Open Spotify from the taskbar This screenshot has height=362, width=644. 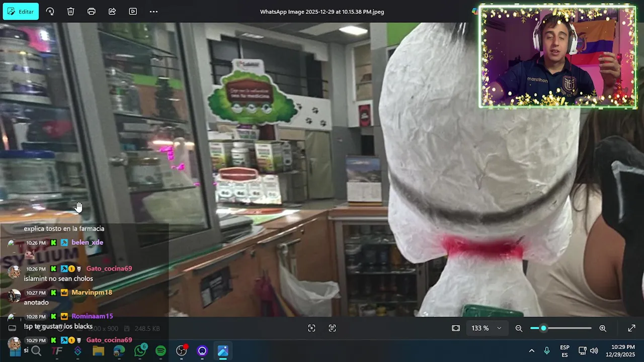tap(160, 351)
